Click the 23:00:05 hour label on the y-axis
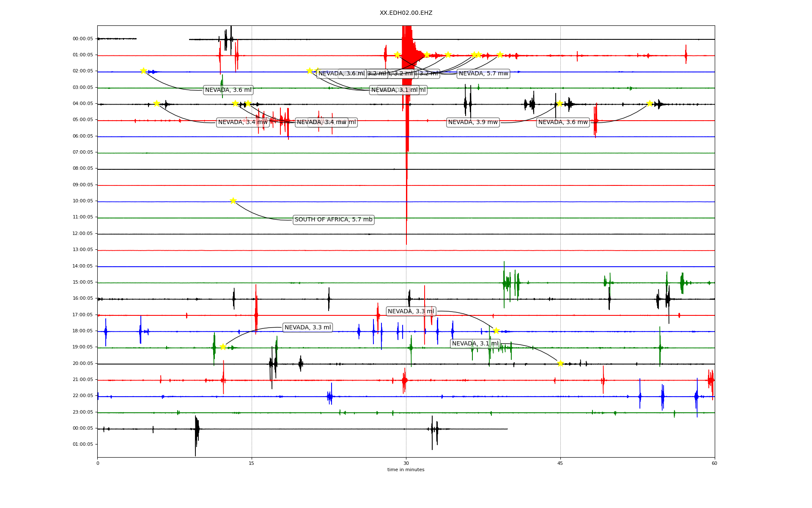812x508 pixels. pos(83,412)
